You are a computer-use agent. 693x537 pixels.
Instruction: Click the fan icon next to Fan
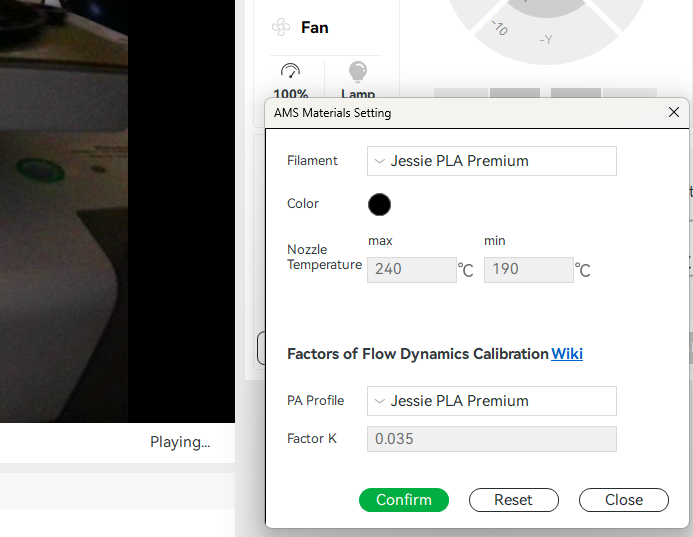[281, 27]
